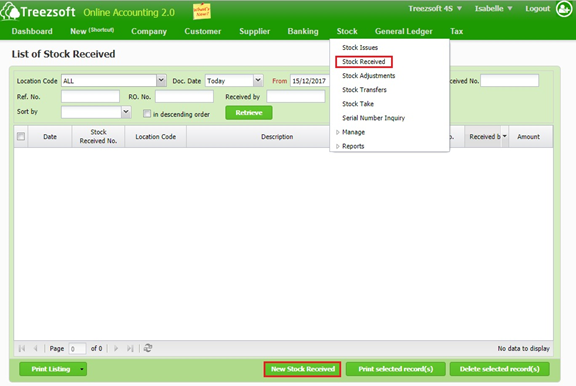Click the user profile avatar icon
Image resolution: width=576 pixels, height=386 pixels.
564,9
